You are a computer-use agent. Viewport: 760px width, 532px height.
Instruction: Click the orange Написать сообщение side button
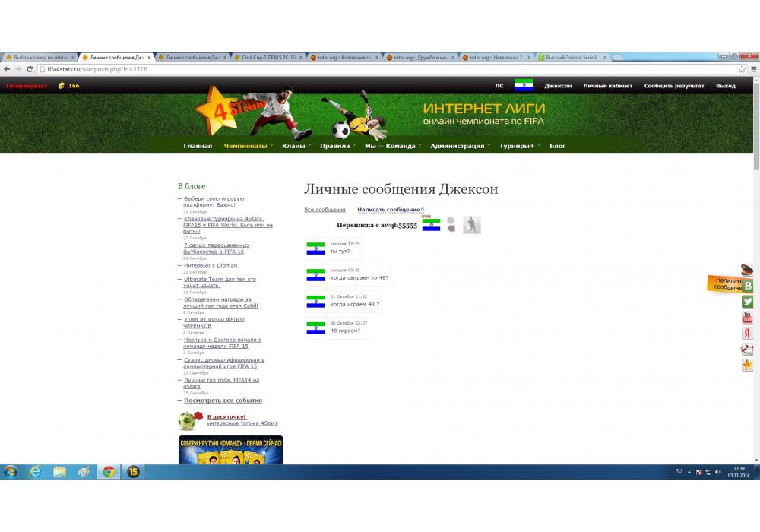727,283
